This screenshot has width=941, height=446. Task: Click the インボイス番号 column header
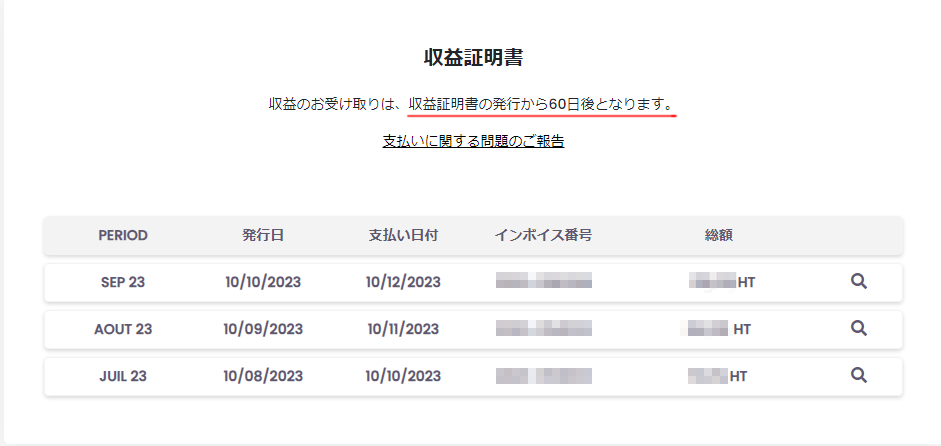(543, 235)
